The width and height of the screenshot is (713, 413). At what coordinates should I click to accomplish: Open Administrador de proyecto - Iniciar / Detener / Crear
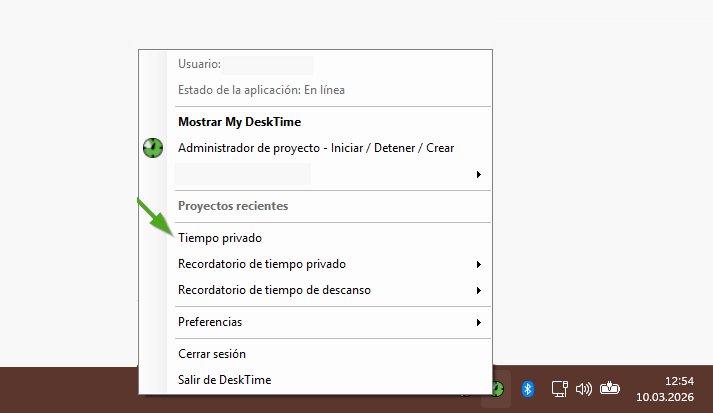[x=315, y=148]
